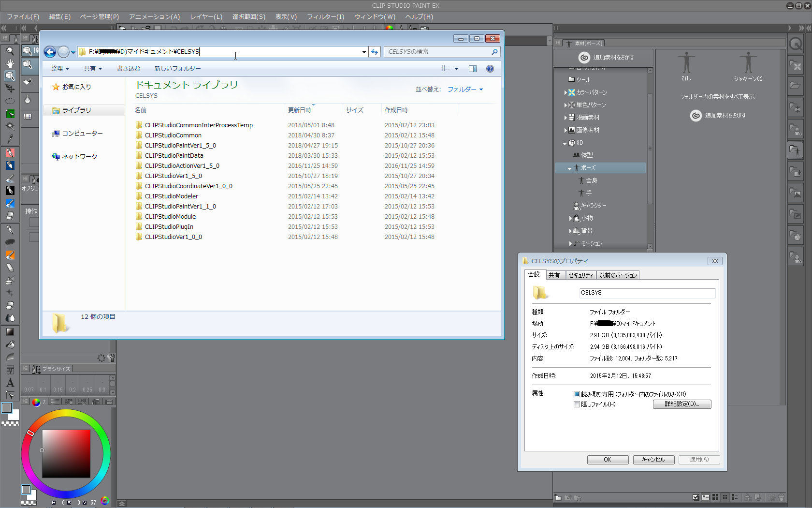Select the CLIPStudioPaintData folder row
The image size is (812, 508).
pyautogui.click(x=285, y=156)
